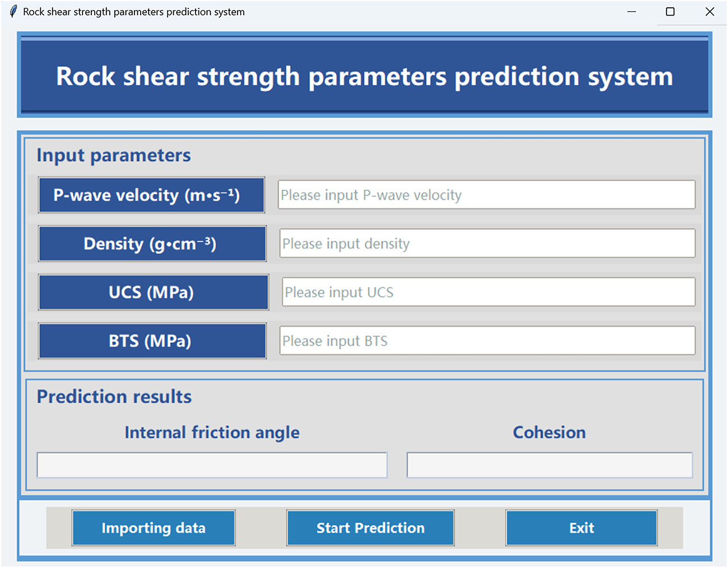Click the Cohesion result output box

pyautogui.click(x=549, y=465)
